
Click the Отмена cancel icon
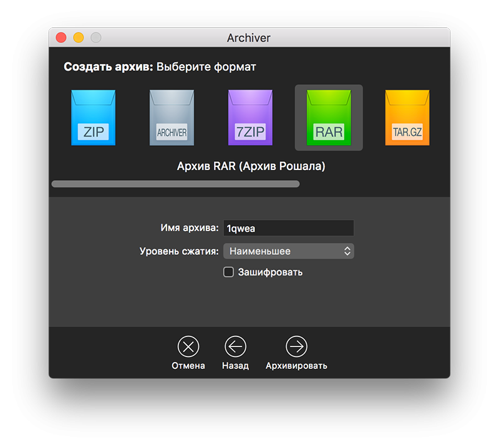tap(188, 346)
